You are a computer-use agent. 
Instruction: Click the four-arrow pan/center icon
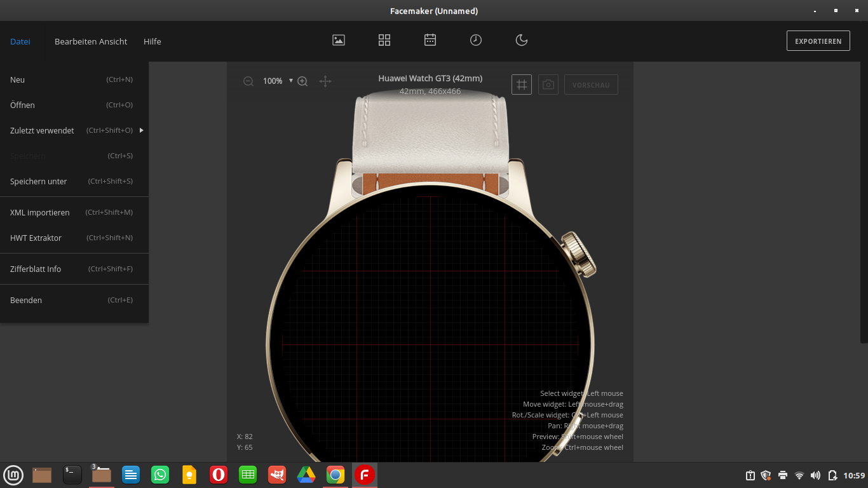click(x=325, y=81)
